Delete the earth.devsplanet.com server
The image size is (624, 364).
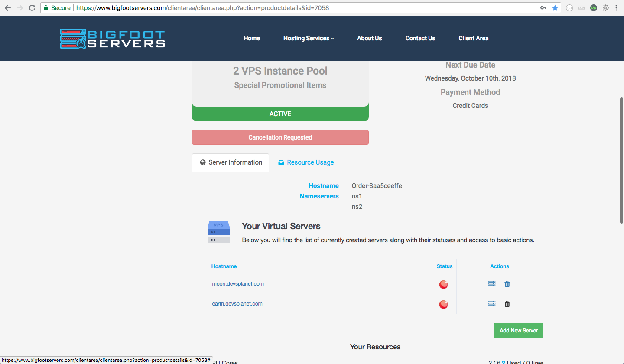(507, 304)
